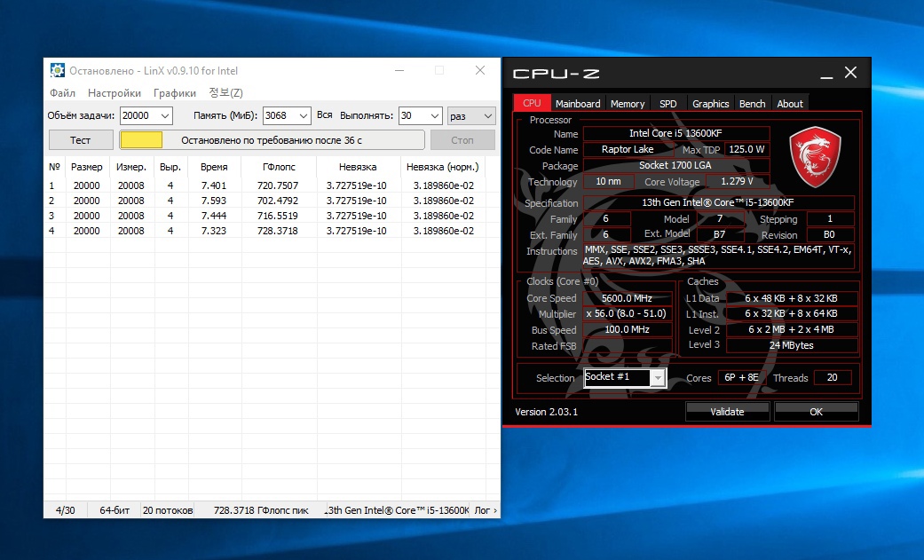924x560 pixels.
Task: Click the 100.0 MHz Bus Speed field
Action: [627, 329]
